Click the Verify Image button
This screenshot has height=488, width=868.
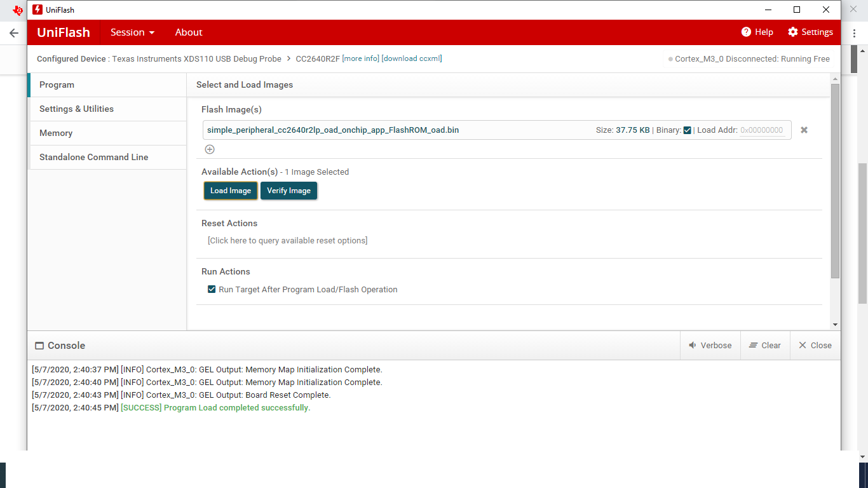pos(288,191)
